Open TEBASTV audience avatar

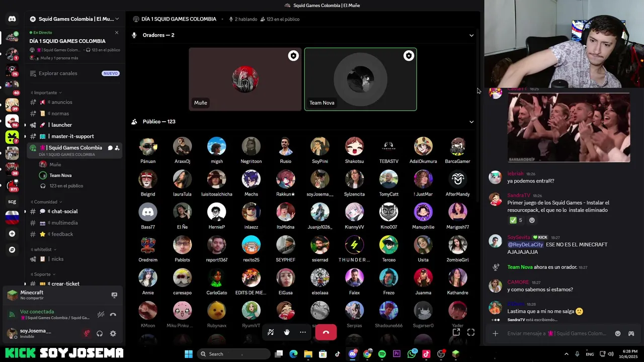pos(388,146)
